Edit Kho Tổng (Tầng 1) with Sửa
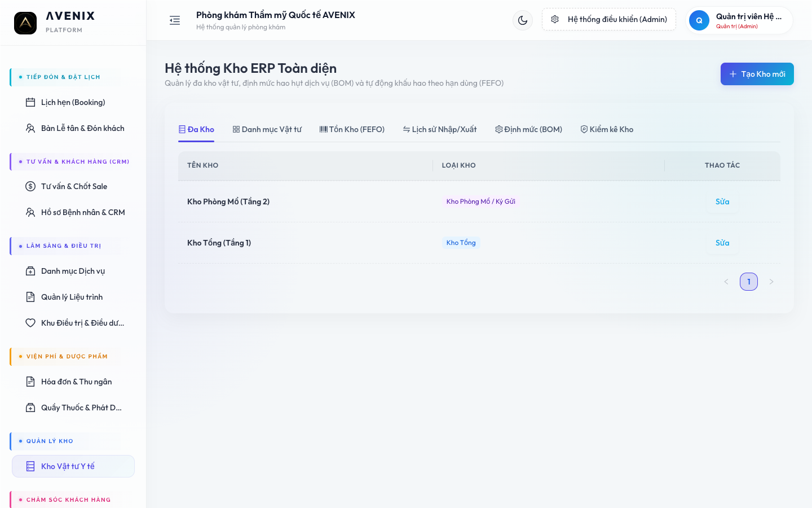812x508 pixels. coord(722,243)
